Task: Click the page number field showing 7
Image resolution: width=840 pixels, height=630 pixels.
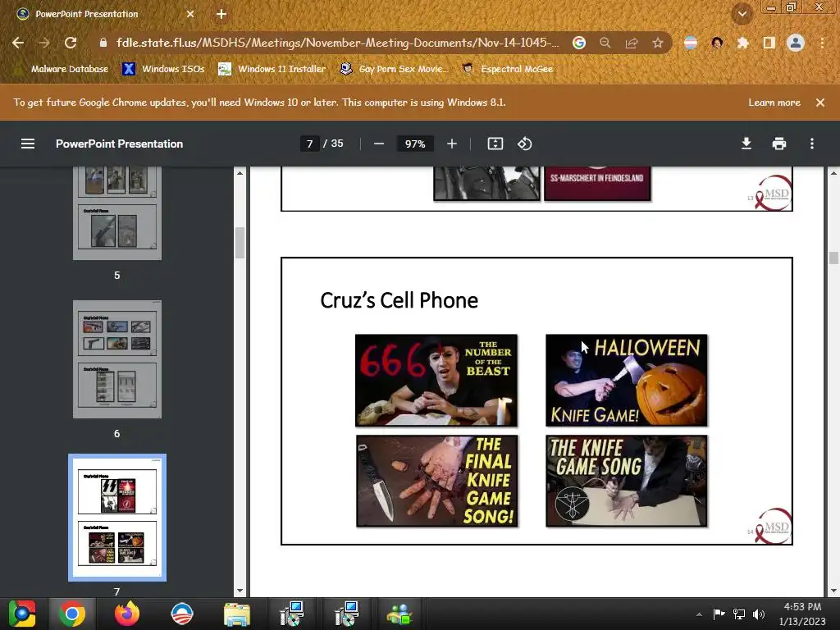Action: [x=309, y=144]
